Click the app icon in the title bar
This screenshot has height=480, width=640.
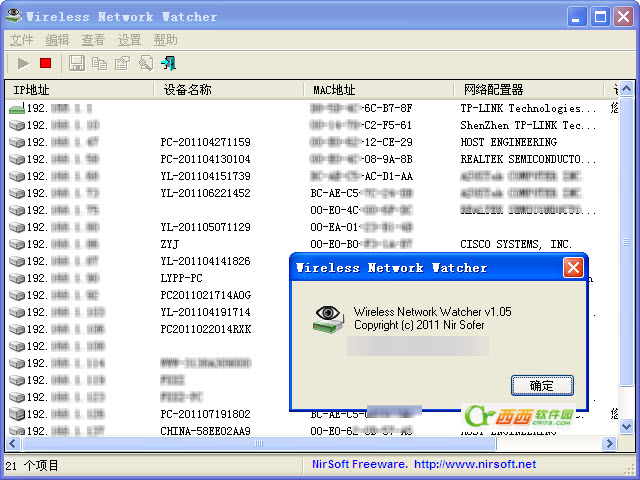pyautogui.click(x=14, y=16)
